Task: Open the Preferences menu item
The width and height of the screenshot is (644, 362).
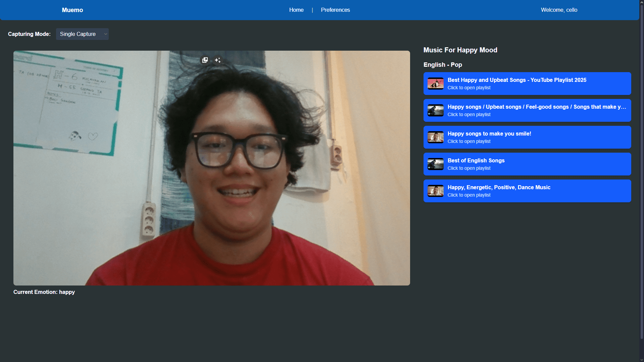Action: pyautogui.click(x=335, y=10)
